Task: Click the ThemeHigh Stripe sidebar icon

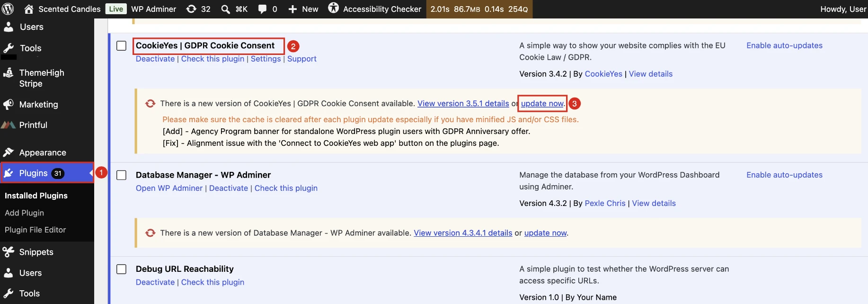Action: click(x=9, y=72)
